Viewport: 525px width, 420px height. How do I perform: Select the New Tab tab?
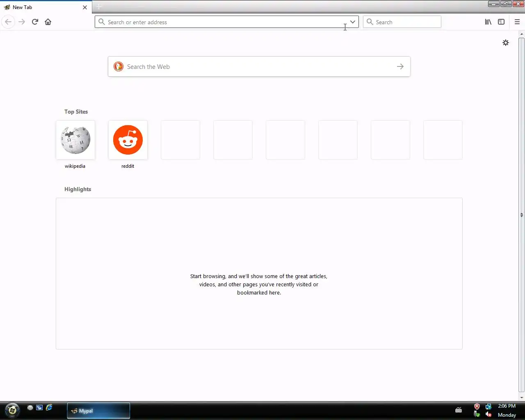pyautogui.click(x=46, y=7)
